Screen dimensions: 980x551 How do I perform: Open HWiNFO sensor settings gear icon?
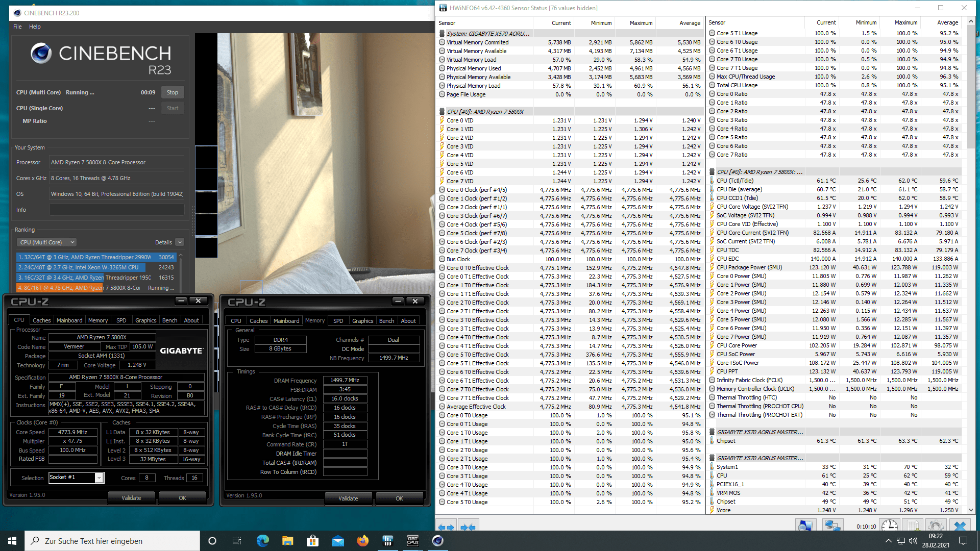click(x=936, y=526)
